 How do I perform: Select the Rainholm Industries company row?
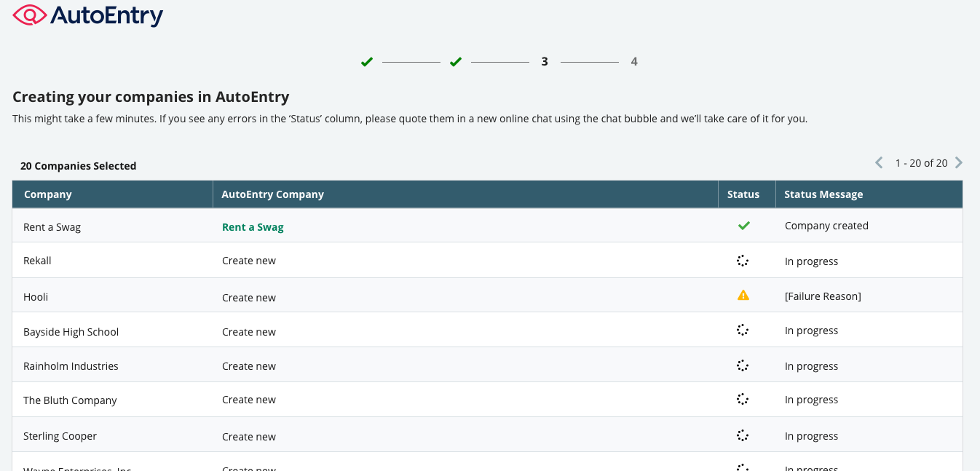[x=71, y=366]
